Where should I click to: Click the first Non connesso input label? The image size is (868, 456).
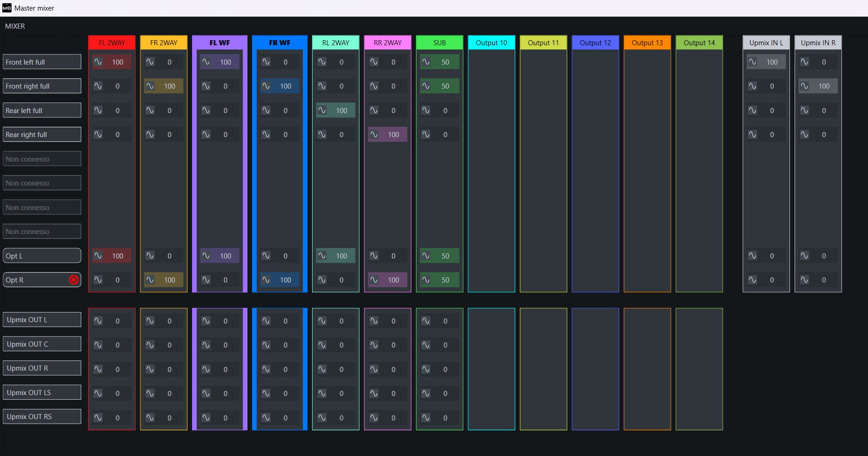click(x=42, y=159)
